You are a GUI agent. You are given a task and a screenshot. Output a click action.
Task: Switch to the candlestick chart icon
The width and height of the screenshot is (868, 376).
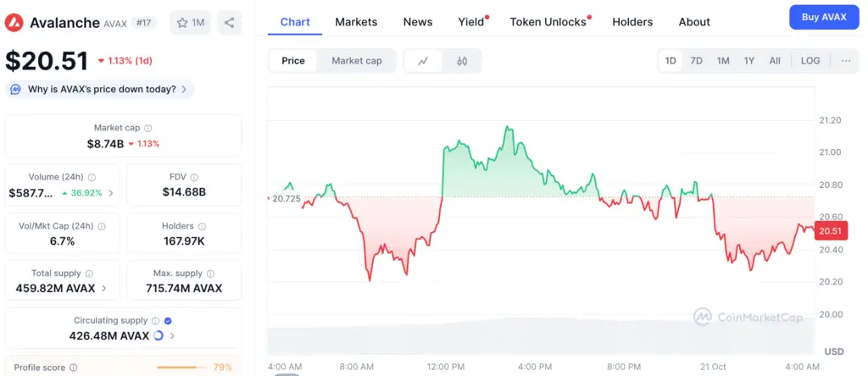pyautogui.click(x=462, y=61)
